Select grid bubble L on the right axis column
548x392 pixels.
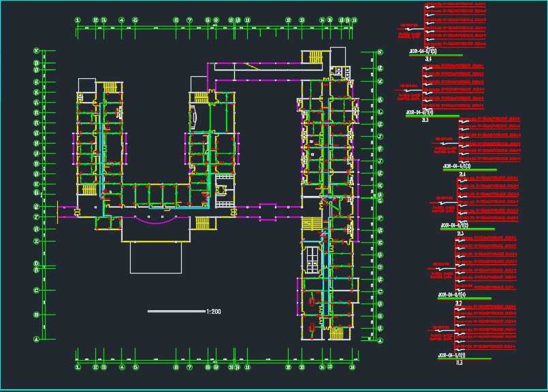[x=381, y=112]
